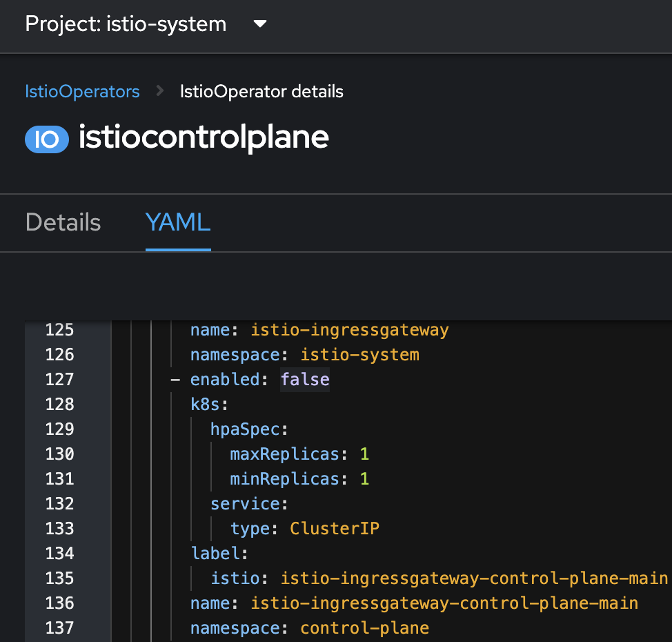Screen dimensions: 672x642
Task: Click the value istio-ingressgateway on line 125
Action: click(x=350, y=330)
